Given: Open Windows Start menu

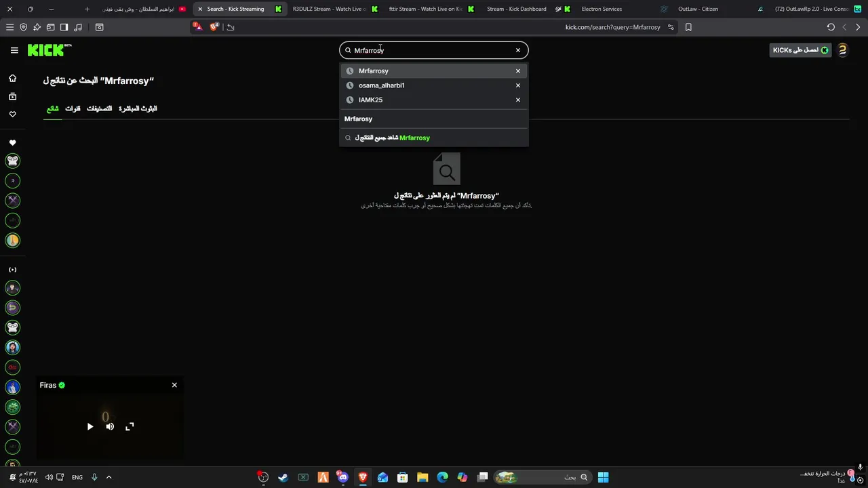Looking at the screenshot, I should click(x=603, y=477).
